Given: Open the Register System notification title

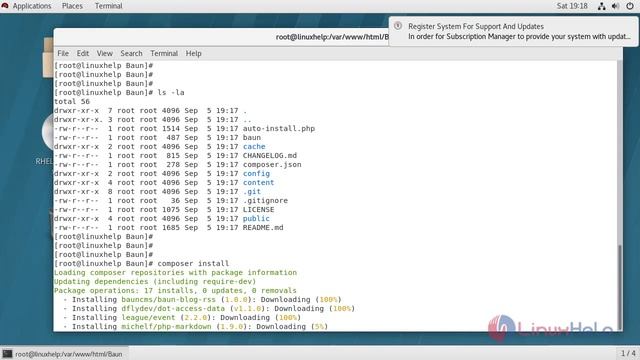Looking at the screenshot, I should coord(476,26).
